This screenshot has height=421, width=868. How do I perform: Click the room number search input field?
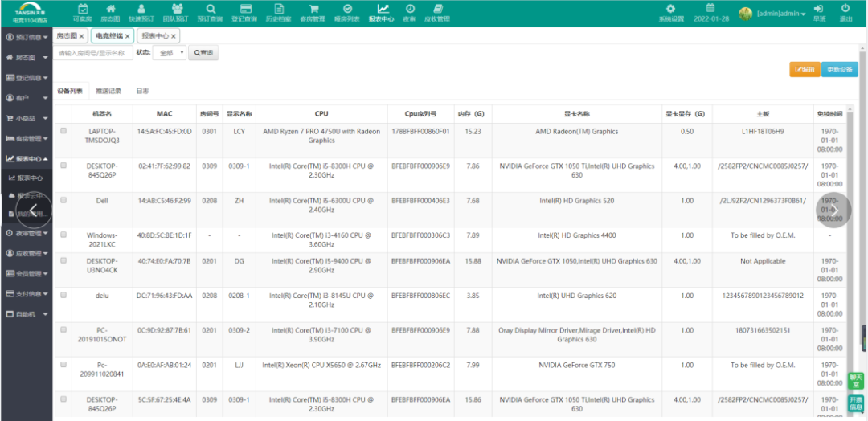coord(94,53)
